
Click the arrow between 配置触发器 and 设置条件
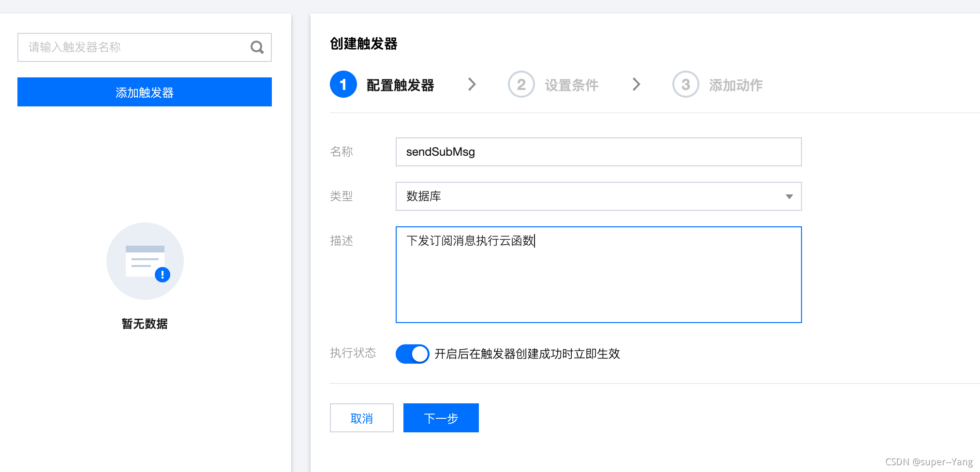pyautogui.click(x=473, y=84)
